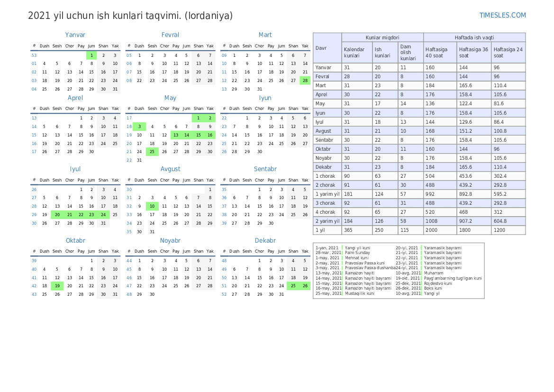
Task: Click the 'Haftasiga 36 soat' column header
Action: pos(473,52)
